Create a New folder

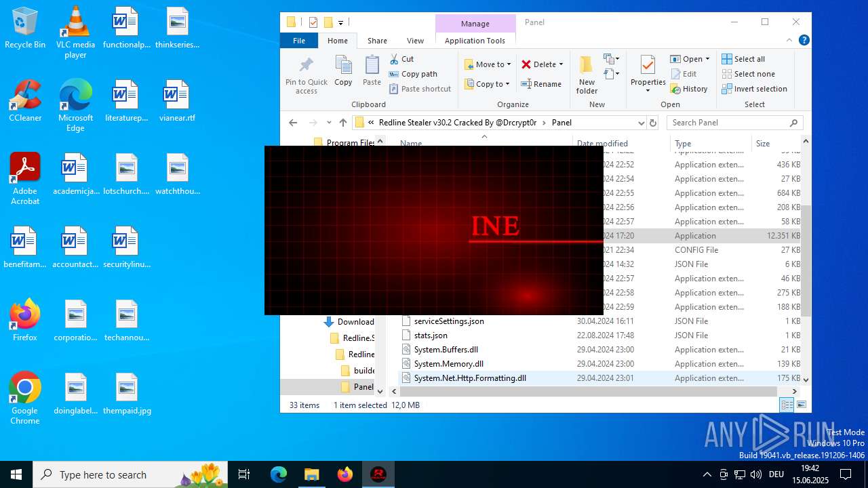click(587, 75)
